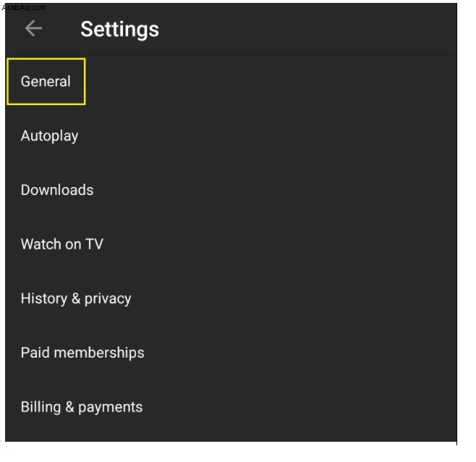
Task: Click the ArabAq.com watermark text
Action: pyautogui.click(x=24, y=7)
